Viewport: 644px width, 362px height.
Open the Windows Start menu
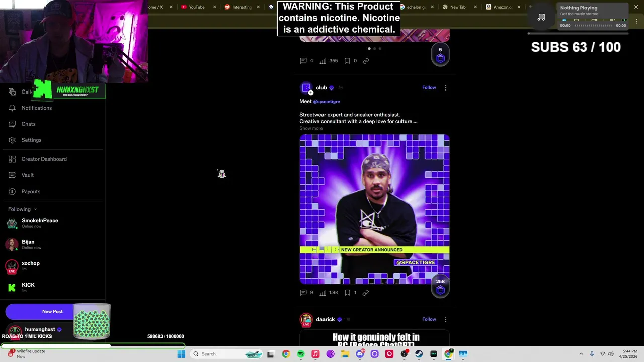click(181, 354)
